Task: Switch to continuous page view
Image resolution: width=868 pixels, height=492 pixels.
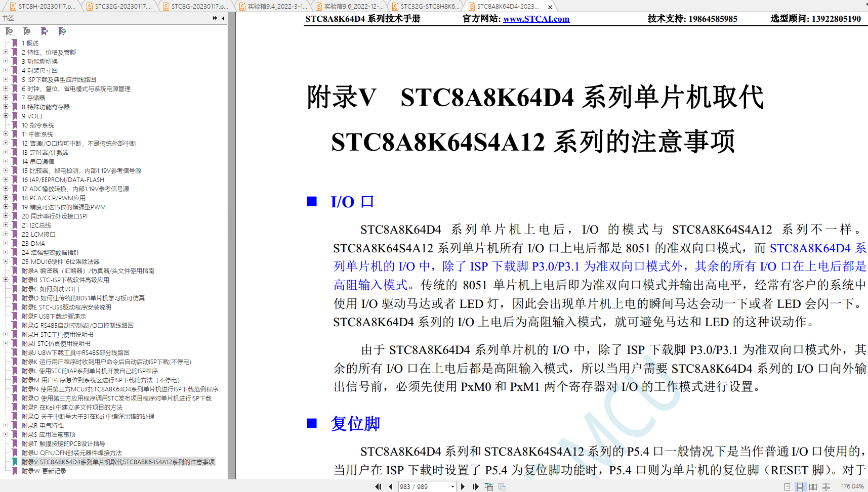Action: pos(800,486)
